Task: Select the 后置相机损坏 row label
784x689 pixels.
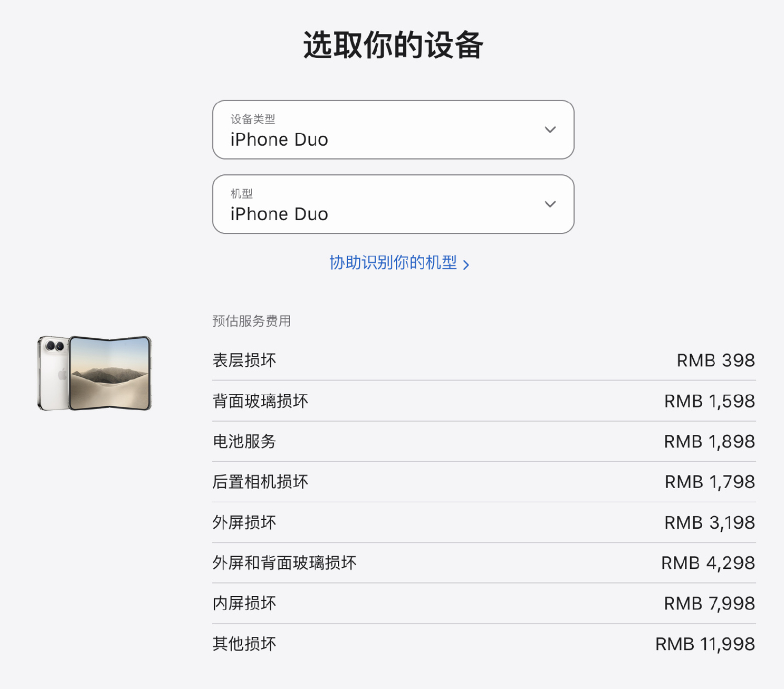Action: (260, 482)
